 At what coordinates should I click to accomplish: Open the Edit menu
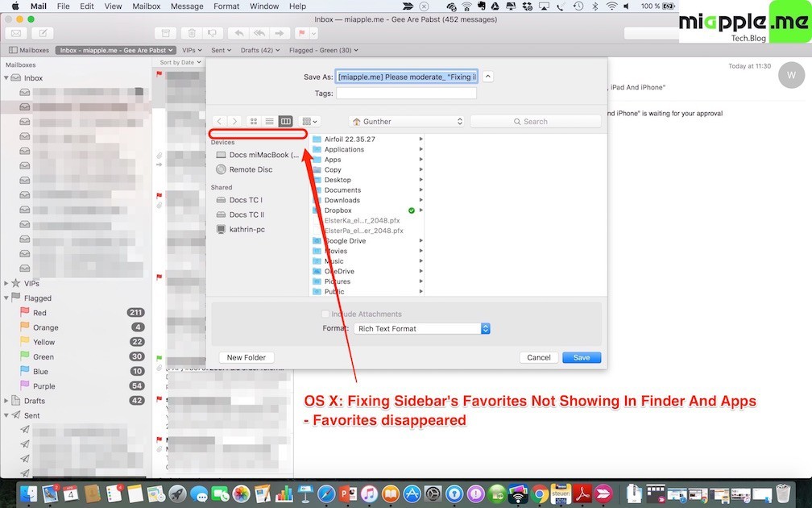[x=86, y=6]
